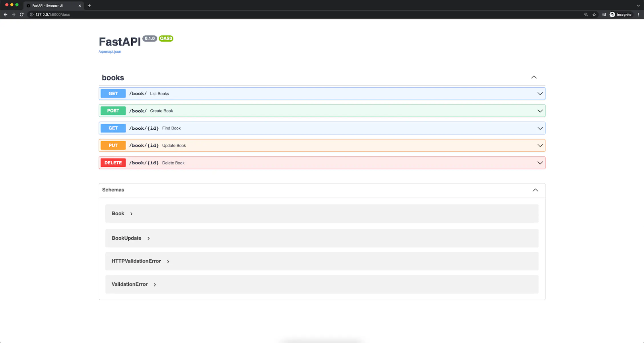This screenshot has width=644, height=343.
Task: Expand DELETE Delete Book chevron
Action: pyautogui.click(x=540, y=163)
